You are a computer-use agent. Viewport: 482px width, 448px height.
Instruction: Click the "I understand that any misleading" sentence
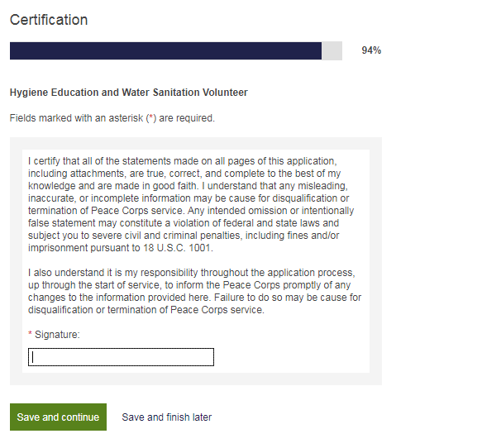(x=274, y=186)
